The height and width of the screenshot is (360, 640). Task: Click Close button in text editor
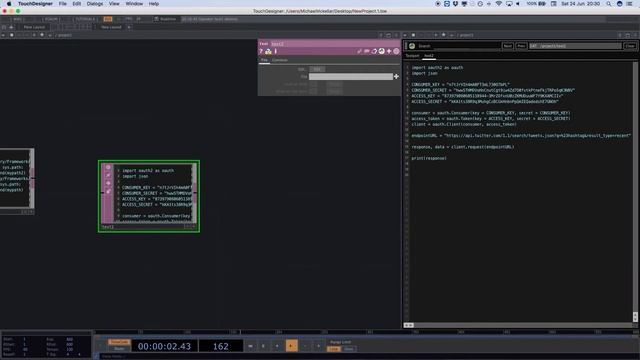click(x=630, y=46)
